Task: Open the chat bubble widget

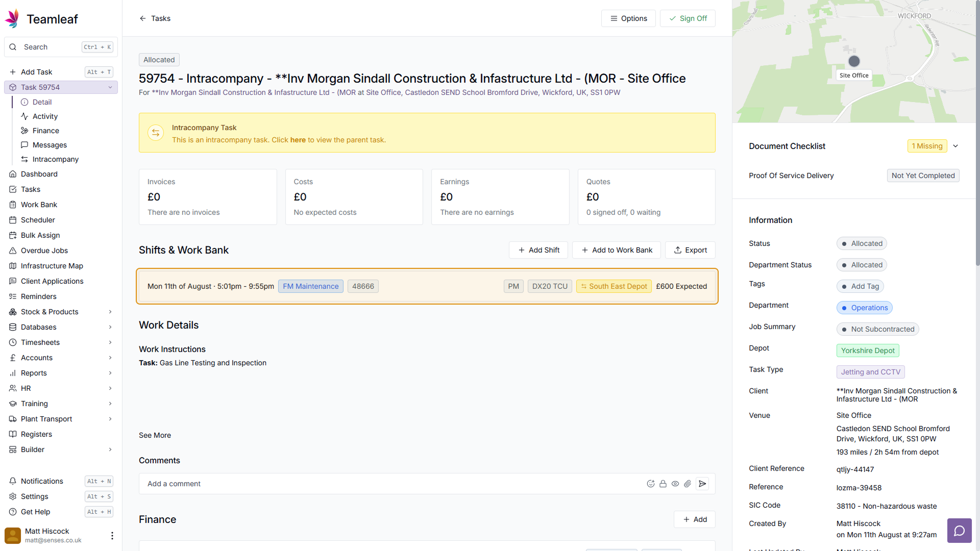Action: click(x=960, y=531)
